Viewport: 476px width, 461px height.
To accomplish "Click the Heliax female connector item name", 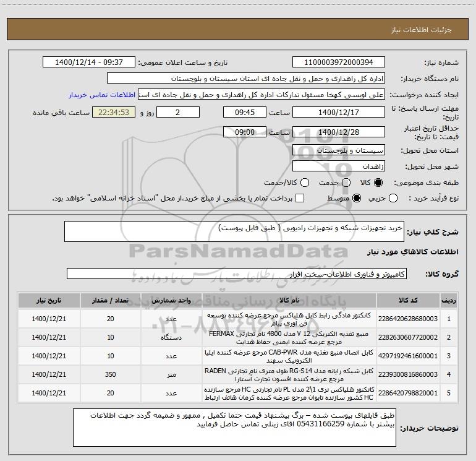I will (x=289, y=319).
